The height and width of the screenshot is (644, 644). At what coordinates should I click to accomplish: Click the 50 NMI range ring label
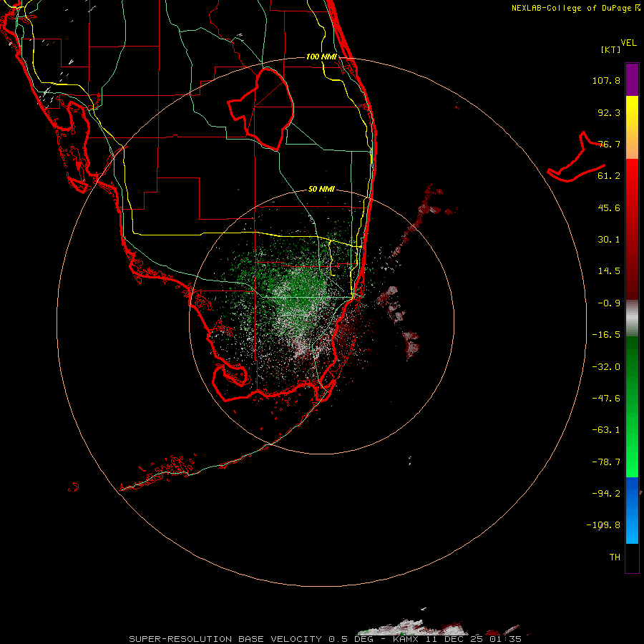click(x=321, y=190)
